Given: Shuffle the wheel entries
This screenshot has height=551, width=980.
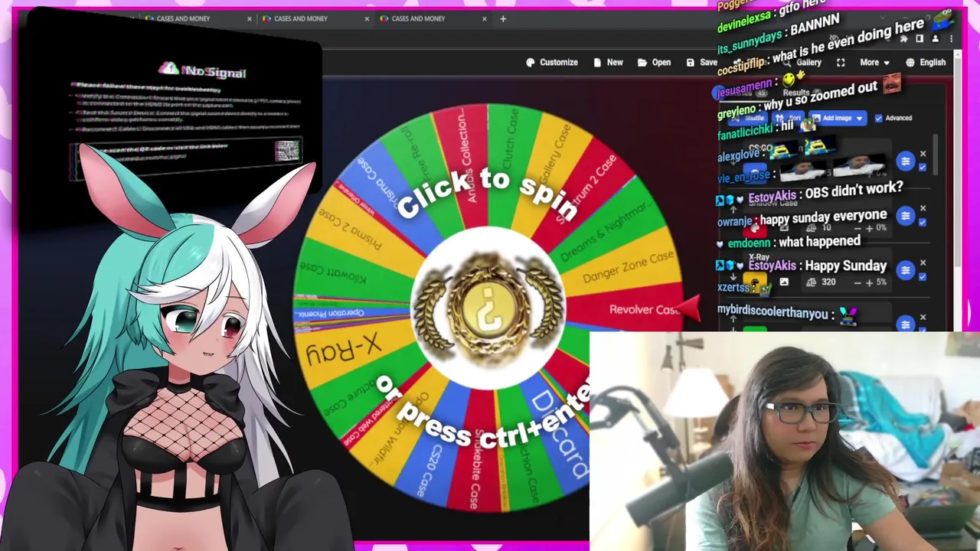Looking at the screenshot, I should coord(749,118).
